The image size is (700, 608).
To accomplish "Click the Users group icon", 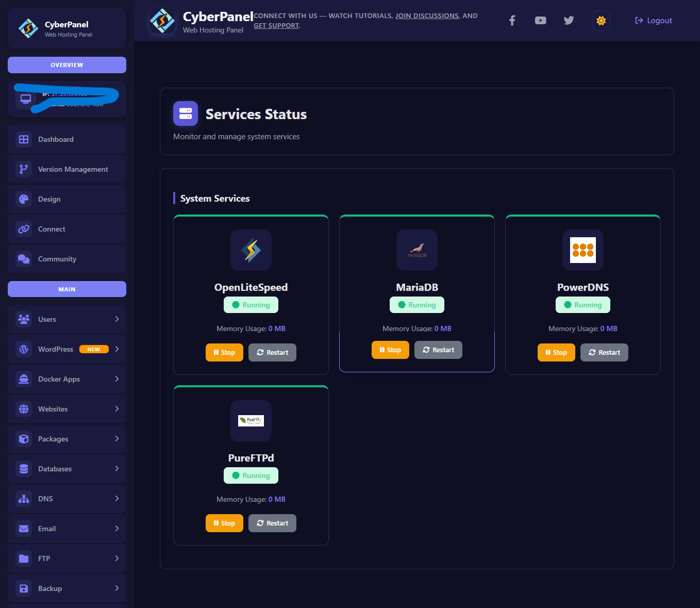I will tap(24, 319).
